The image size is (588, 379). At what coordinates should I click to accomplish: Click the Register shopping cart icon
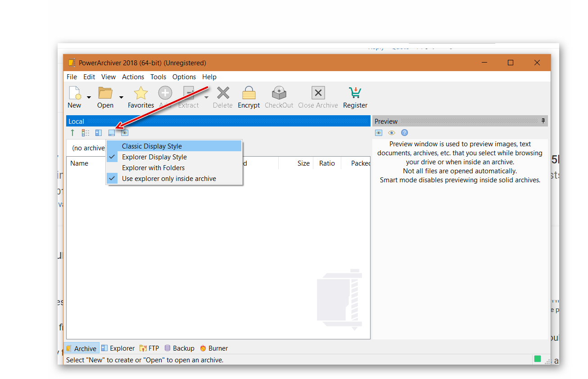click(x=355, y=93)
